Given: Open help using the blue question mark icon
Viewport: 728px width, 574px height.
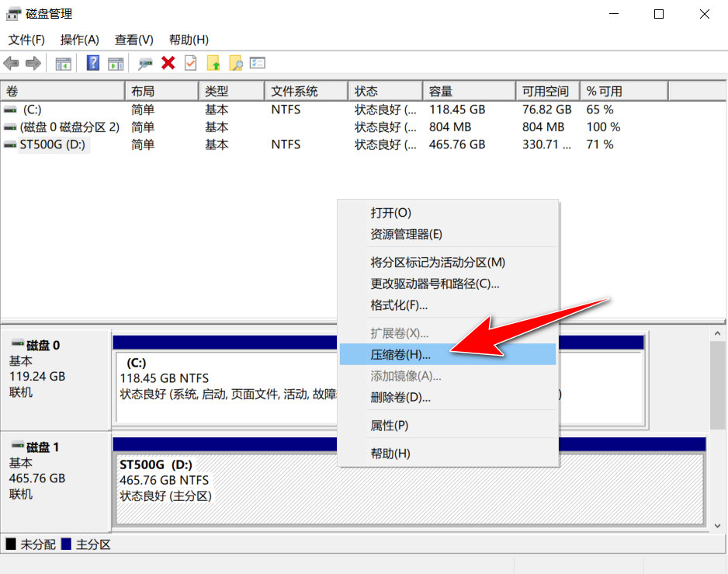Looking at the screenshot, I should 92,63.
